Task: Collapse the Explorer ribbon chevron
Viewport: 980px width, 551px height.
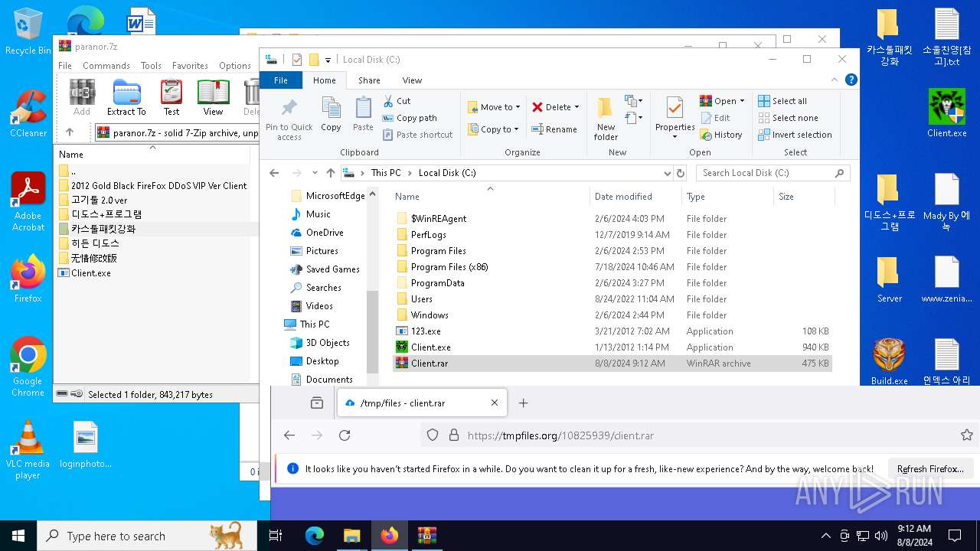Action: tap(835, 80)
